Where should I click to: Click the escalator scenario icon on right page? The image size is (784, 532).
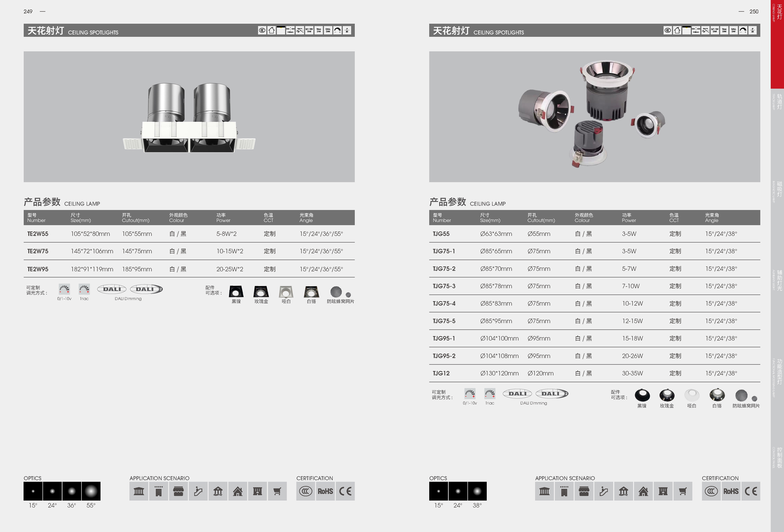point(603,491)
